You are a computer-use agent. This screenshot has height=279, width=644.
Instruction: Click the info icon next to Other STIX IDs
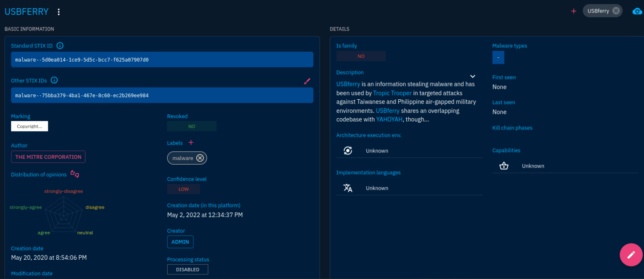click(54, 80)
